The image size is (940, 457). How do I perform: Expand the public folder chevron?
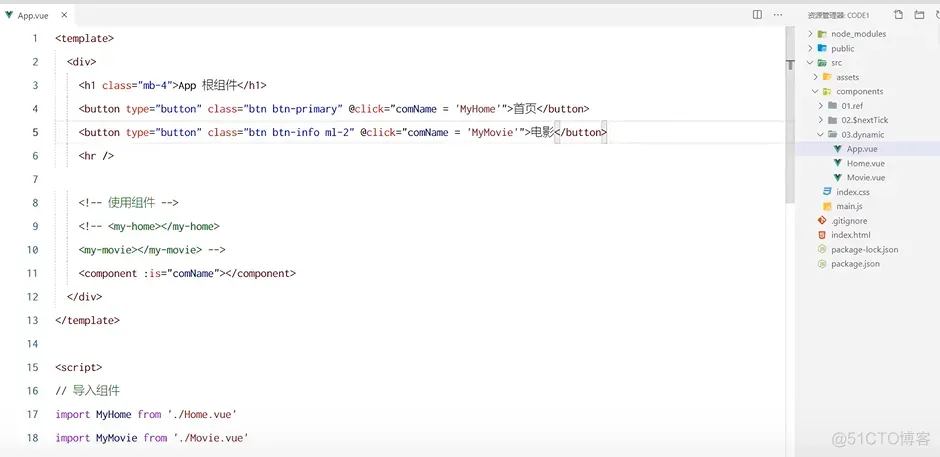tap(811, 48)
